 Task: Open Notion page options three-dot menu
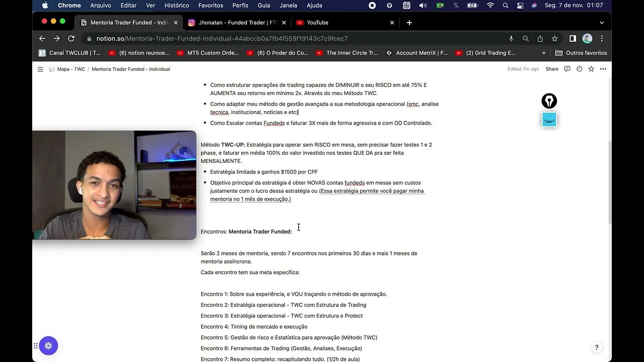603,69
